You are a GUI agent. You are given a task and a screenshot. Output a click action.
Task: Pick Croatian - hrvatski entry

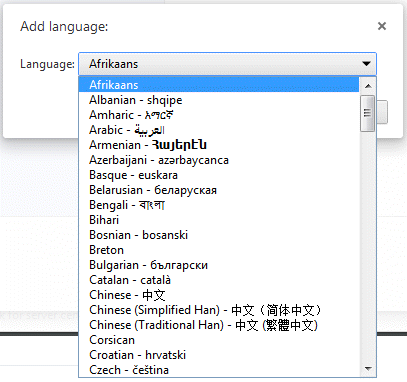click(219, 355)
